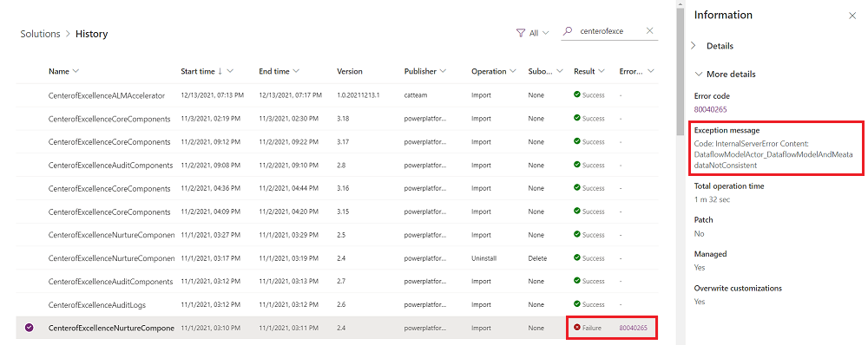Deselect the checked CenterofExcellenceNurtureCompone row
Viewport: 868px width, 345px height.
pyautogui.click(x=30, y=328)
